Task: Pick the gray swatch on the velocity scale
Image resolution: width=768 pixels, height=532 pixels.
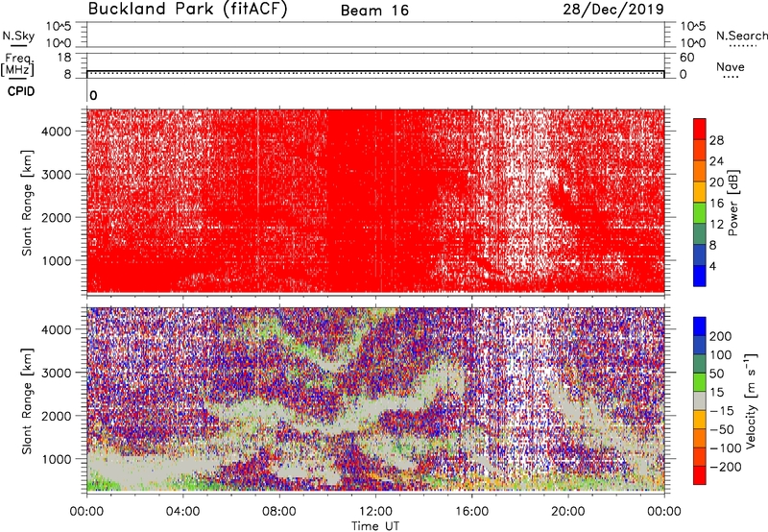Action: click(700, 400)
